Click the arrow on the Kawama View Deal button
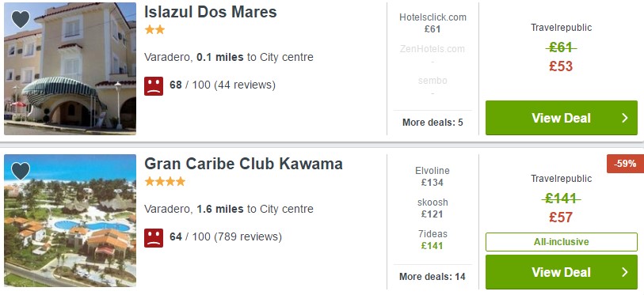This screenshot has height=295, width=644. (625, 272)
